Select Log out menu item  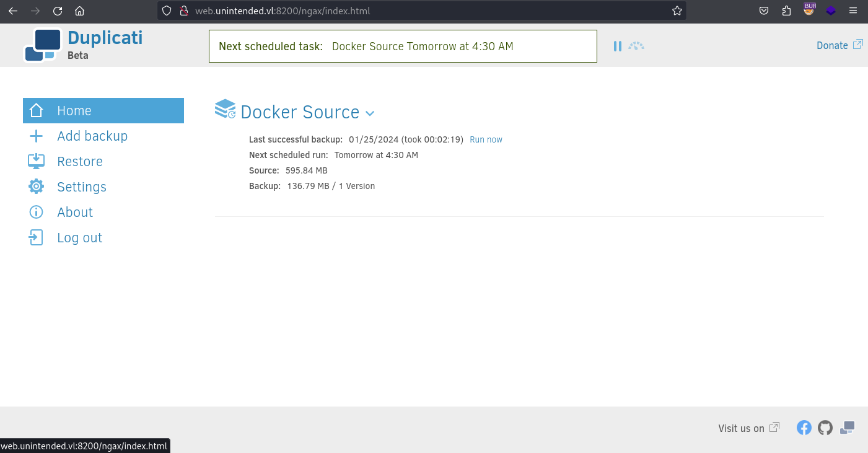103,237
